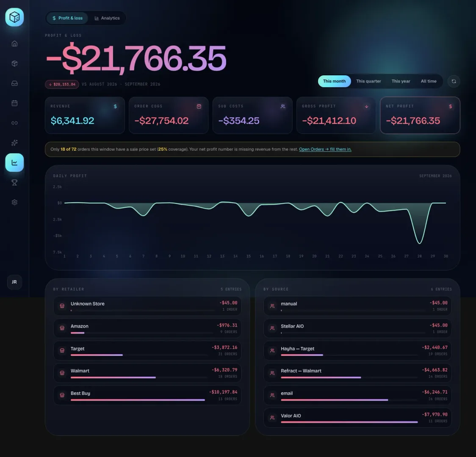Click the store icon beside Best Buy

tap(62, 395)
